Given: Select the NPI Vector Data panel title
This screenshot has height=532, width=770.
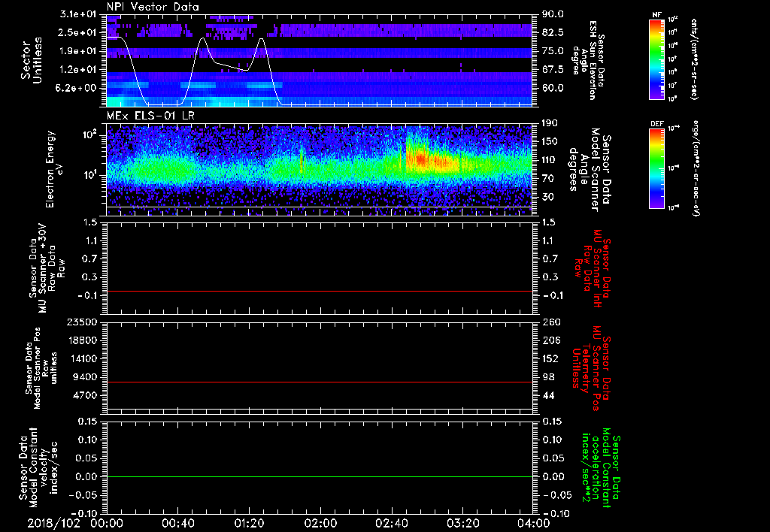Looking at the screenshot, I should tap(153, 7).
